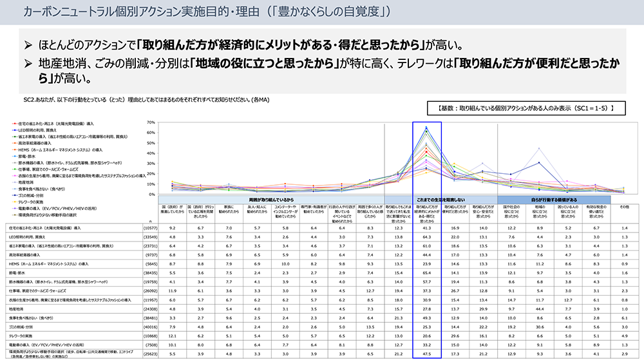Click legend entry 電動車の導入（EV／FCV／PHEV／HEVの活用）
644x364 pixels.
pyautogui.click(x=55, y=209)
